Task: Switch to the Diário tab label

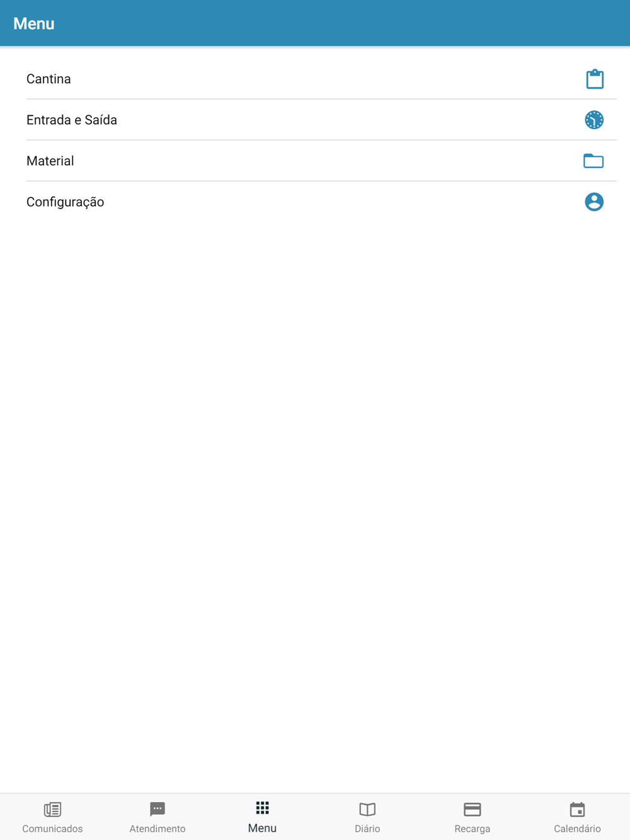Action: 367,829
